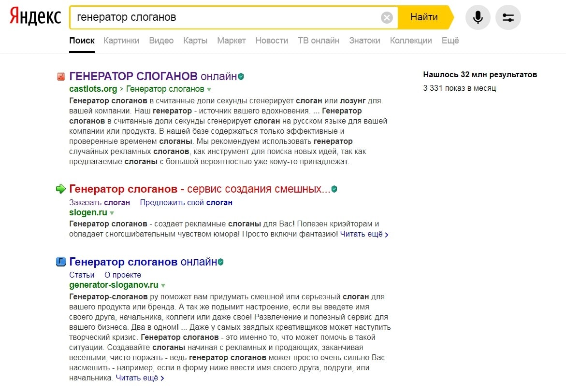
Task: Open the Коллекции tab
Action: point(411,41)
